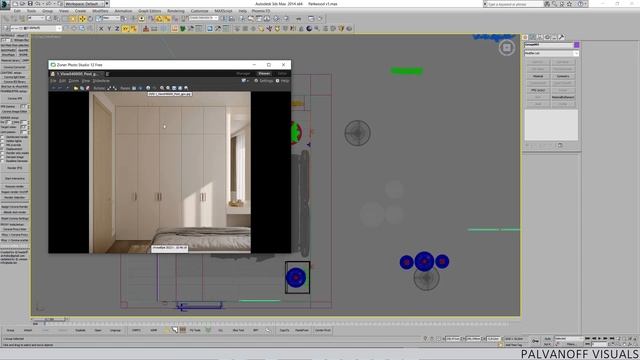Click the Zoom Out icon in Zoner toolbar
Screen dimensions: 640x360
(168, 88)
